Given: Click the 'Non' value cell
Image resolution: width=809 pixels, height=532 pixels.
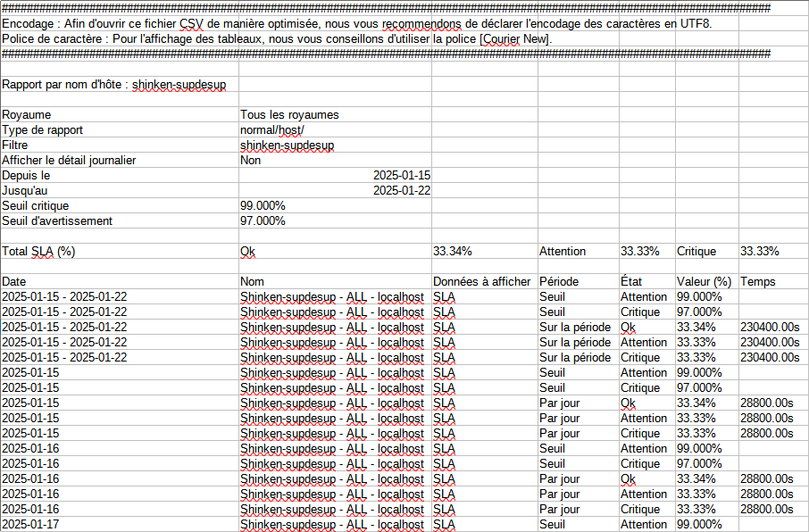Looking at the screenshot, I should pos(251,161).
